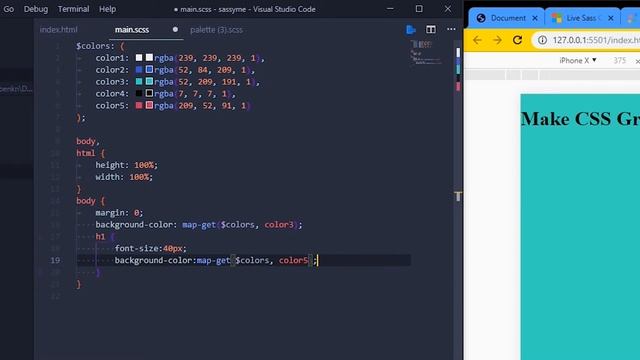640x360 pixels.
Task: Open the editor More Actions ellipsis
Action: tap(451, 29)
